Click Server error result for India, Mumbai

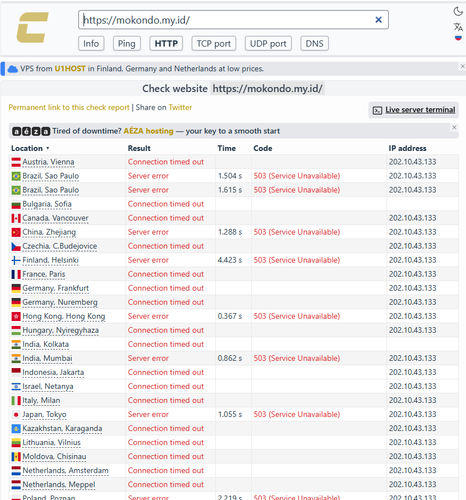(148, 358)
